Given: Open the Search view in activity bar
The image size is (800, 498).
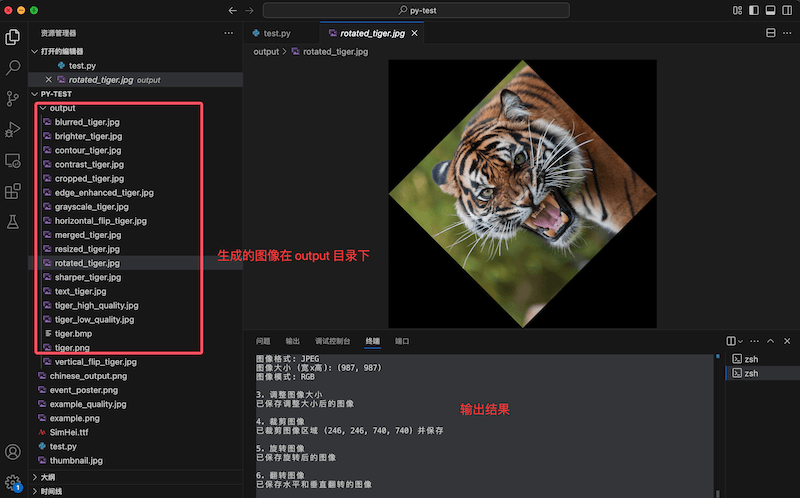Looking at the screenshot, I should 13,68.
